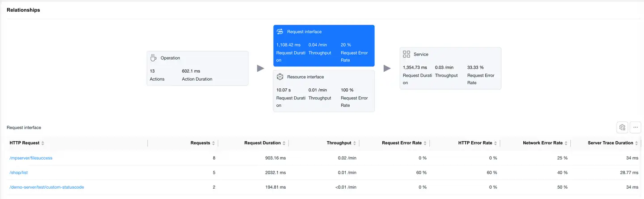
Task: Click the Resource interface cube icon
Action: pyautogui.click(x=280, y=77)
